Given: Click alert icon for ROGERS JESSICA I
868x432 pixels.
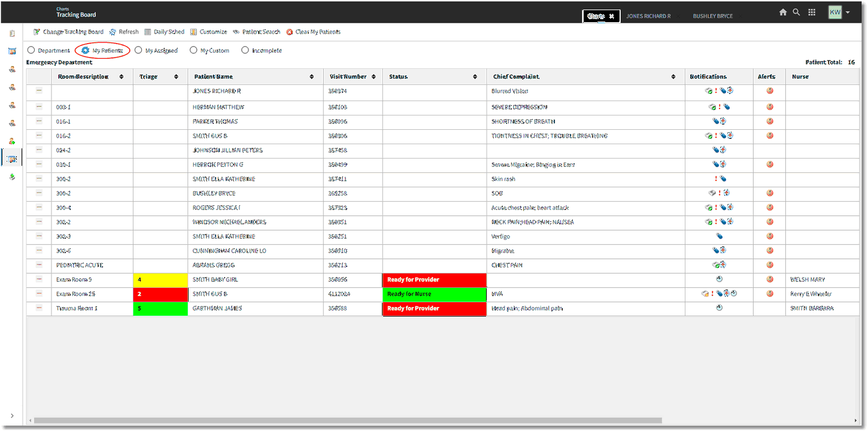Looking at the screenshot, I should [770, 208].
